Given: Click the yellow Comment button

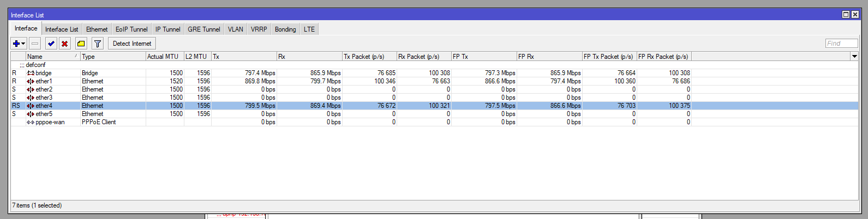Looking at the screenshot, I should coord(81,44).
